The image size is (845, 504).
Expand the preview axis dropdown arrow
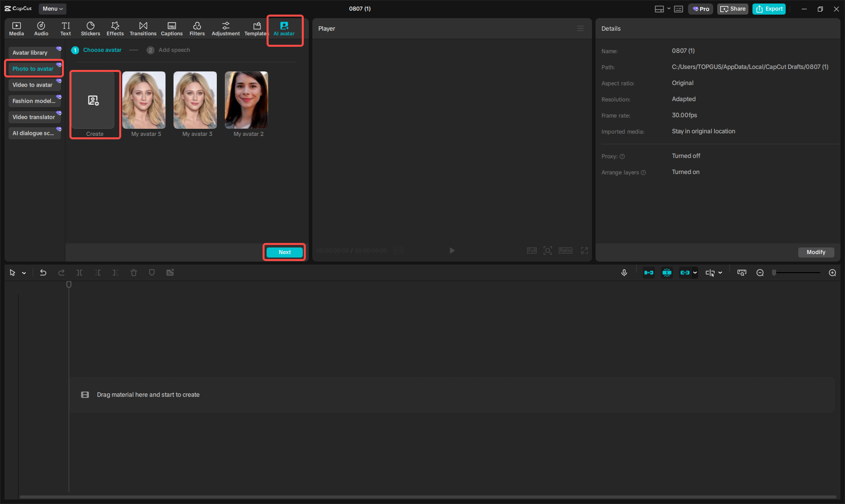tap(720, 273)
